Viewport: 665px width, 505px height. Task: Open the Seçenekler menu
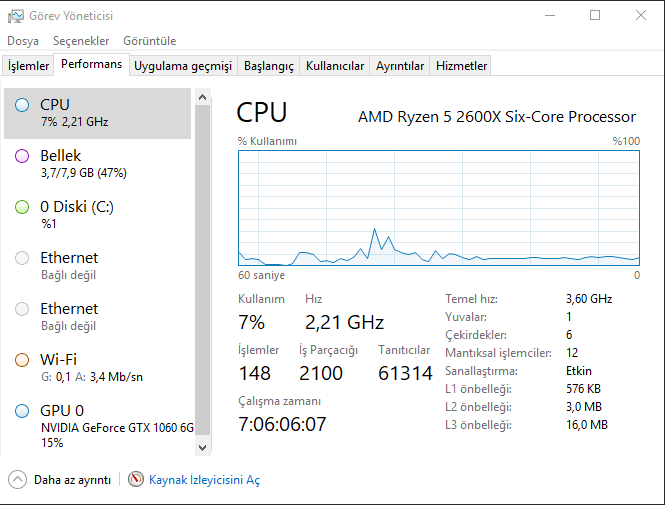coord(81,41)
